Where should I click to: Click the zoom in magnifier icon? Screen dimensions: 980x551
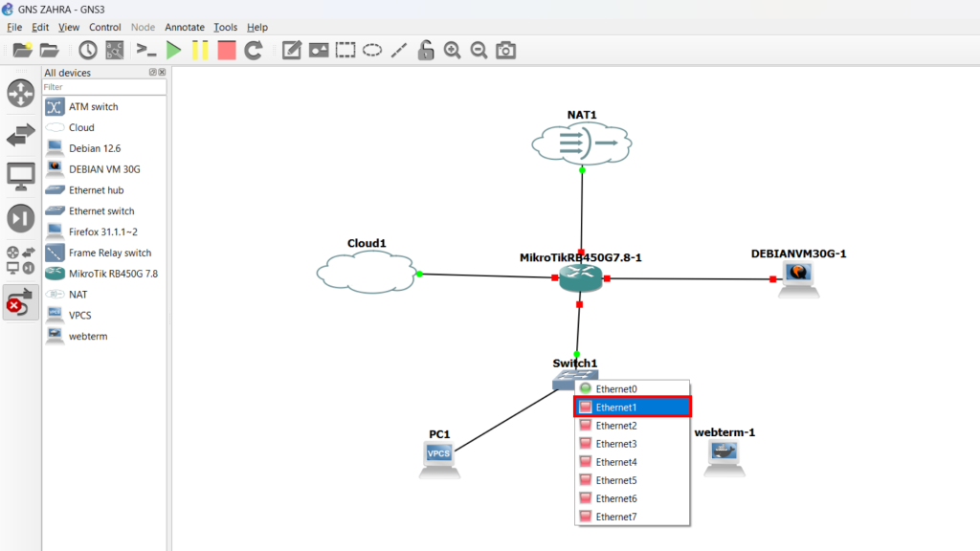tap(453, 51)
